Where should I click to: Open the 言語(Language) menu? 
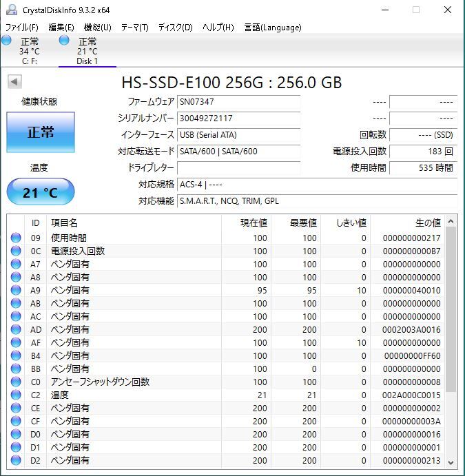coord(273,28)
